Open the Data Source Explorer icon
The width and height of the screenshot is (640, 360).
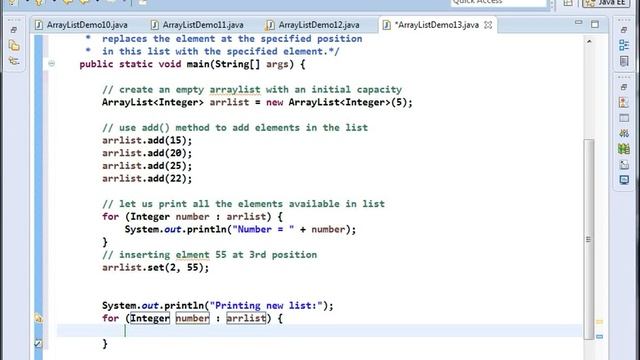pyautogui.click(x=624, y=149)
